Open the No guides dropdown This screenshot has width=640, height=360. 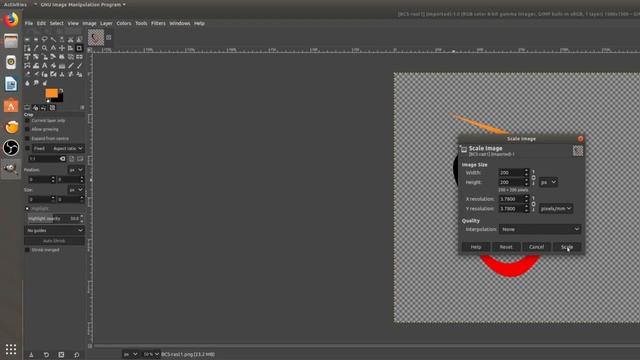click(x=54, y=231)
